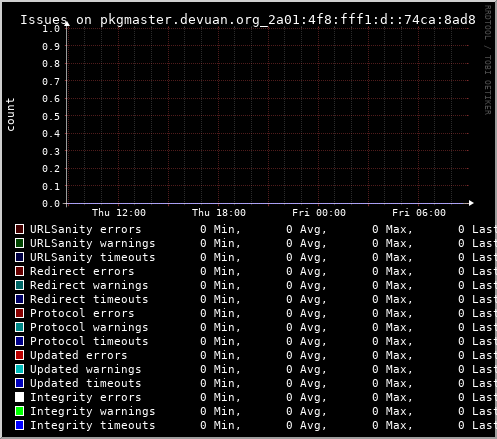Click the RRDTOOL / TOBI OETIKER watermark
Viewport: 497px width, 439px height.
[x=487, y=60]
